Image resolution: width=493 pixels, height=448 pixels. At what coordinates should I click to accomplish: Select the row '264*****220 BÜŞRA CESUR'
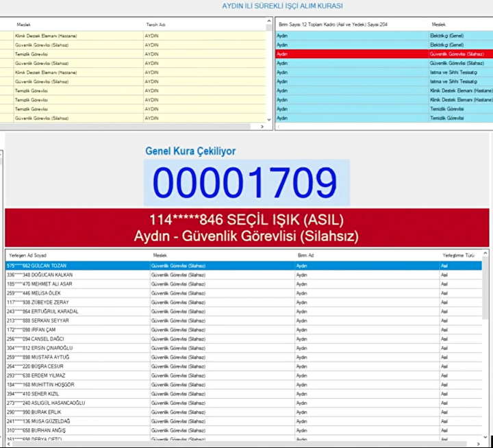pyautogui.click(x=244, y=366)
